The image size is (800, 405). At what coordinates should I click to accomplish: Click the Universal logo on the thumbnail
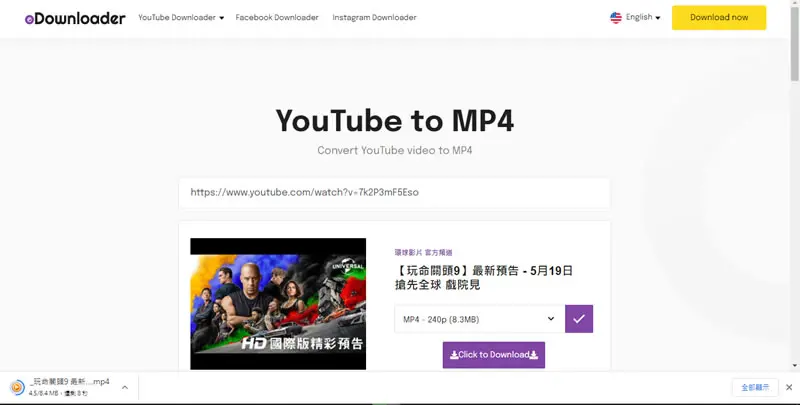tap(348, 267)
